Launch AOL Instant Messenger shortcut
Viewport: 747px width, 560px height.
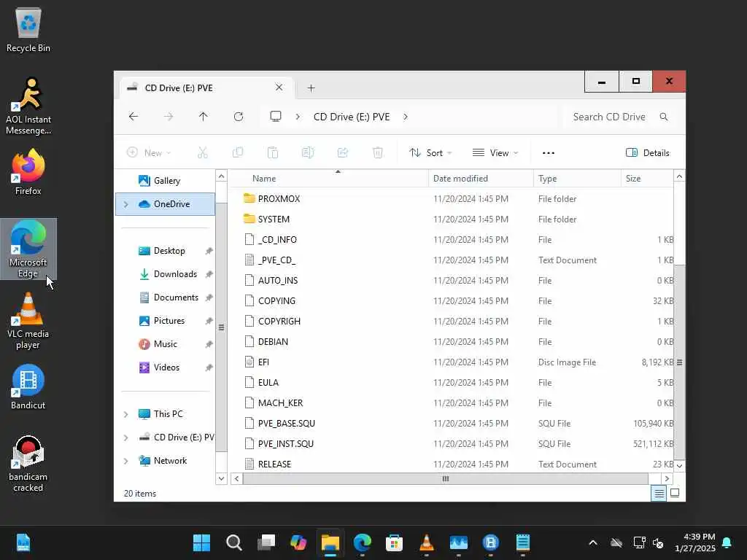28,106
